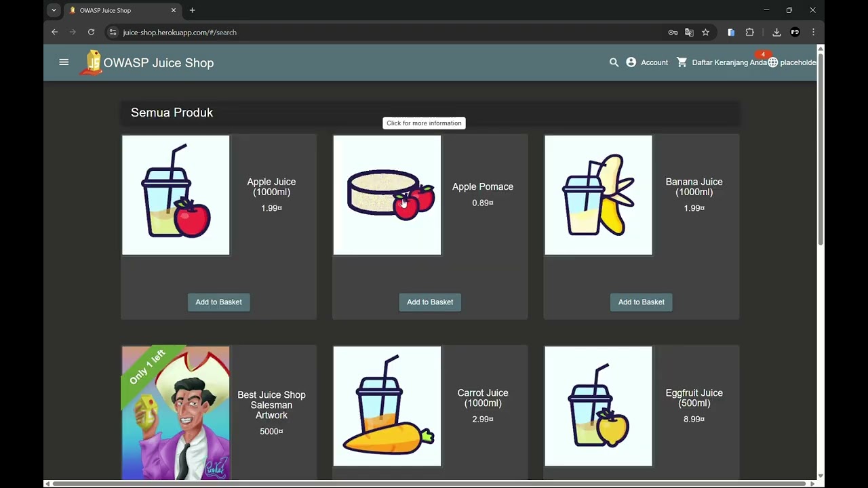Select the OWASP Juice Shop browser tab
The image size is (868, 488).
[122, 10]
